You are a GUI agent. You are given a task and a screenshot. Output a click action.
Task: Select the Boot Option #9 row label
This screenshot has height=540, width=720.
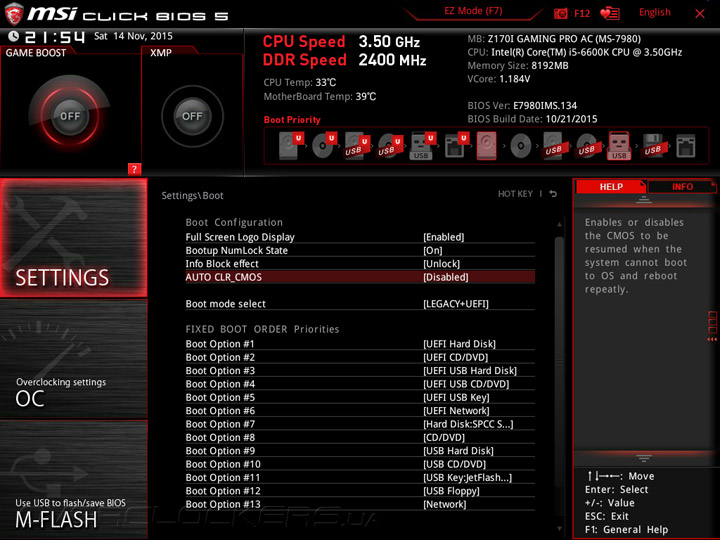(220, 450)
